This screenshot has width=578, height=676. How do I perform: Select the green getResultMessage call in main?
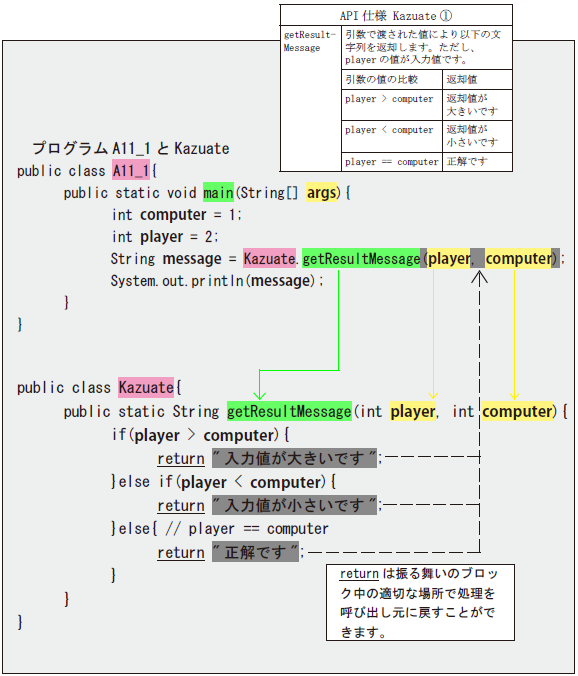[361, 258]
